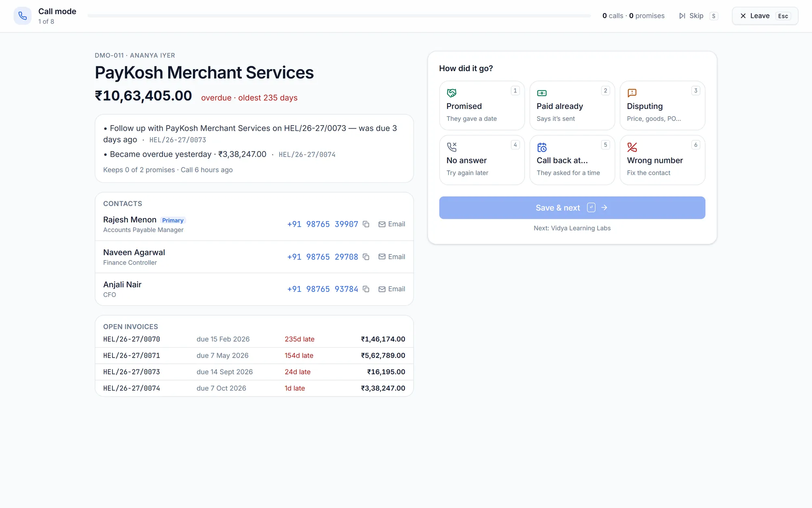
Task: Click the Call mode phone icon
Action: point(22,16)
